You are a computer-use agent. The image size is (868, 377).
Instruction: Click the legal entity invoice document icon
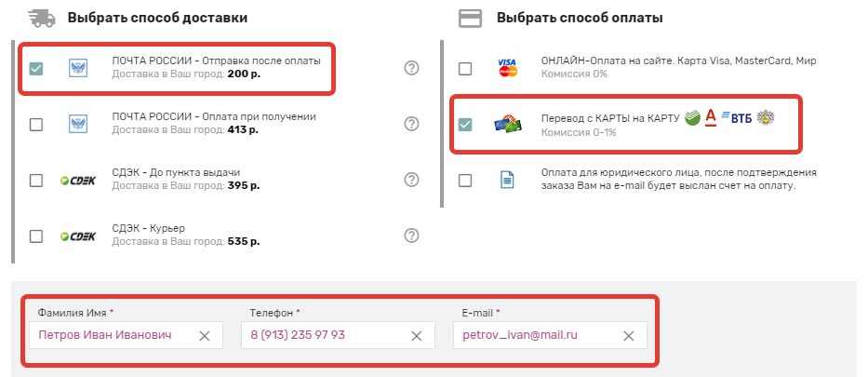click(x=507, y=180)
